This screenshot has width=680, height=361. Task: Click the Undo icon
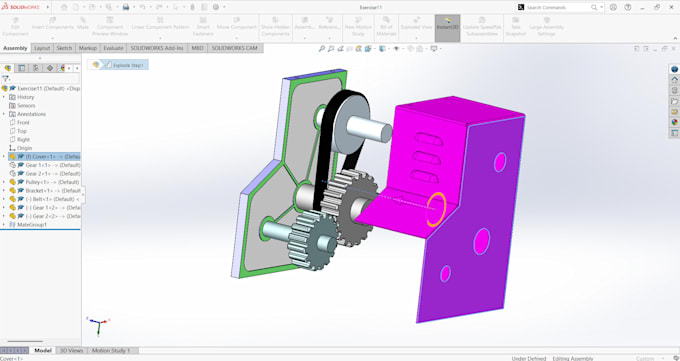[x=142, y=7]
